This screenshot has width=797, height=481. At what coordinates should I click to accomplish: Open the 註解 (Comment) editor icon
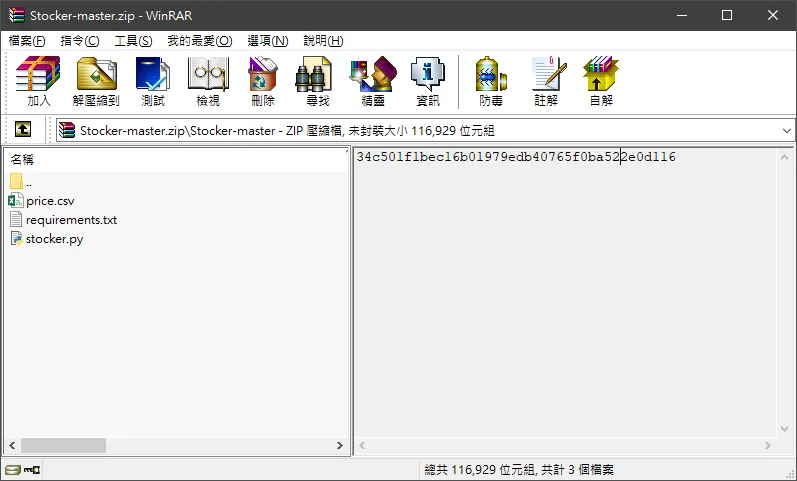(x=546, y=81)
